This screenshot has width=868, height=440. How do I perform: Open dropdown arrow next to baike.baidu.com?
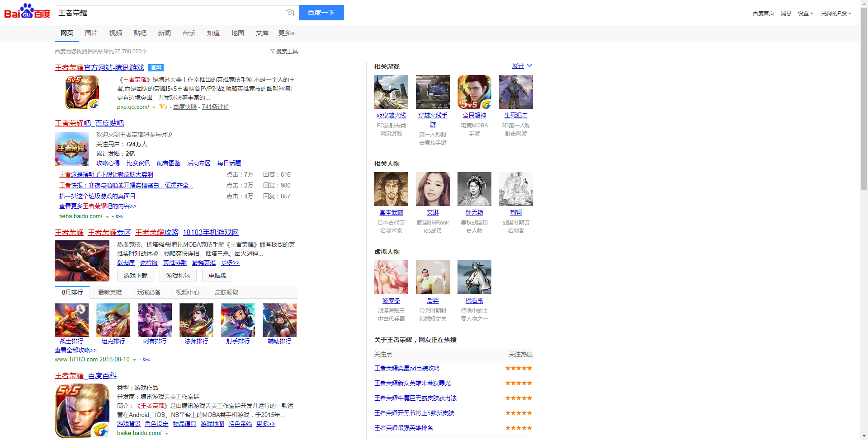point(166,434)
